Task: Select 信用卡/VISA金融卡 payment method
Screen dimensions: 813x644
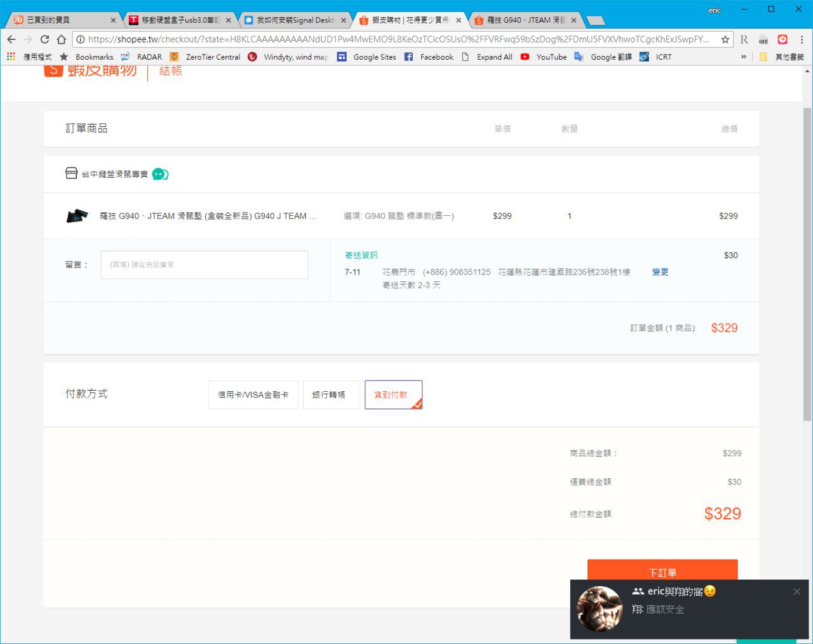Action: click(253, 395)
